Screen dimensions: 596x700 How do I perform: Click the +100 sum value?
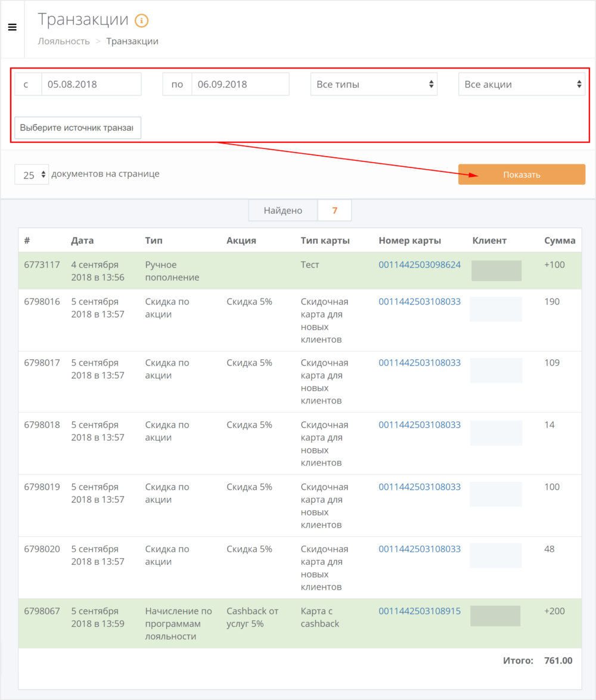pyautogui.click(x=554, y=265)
